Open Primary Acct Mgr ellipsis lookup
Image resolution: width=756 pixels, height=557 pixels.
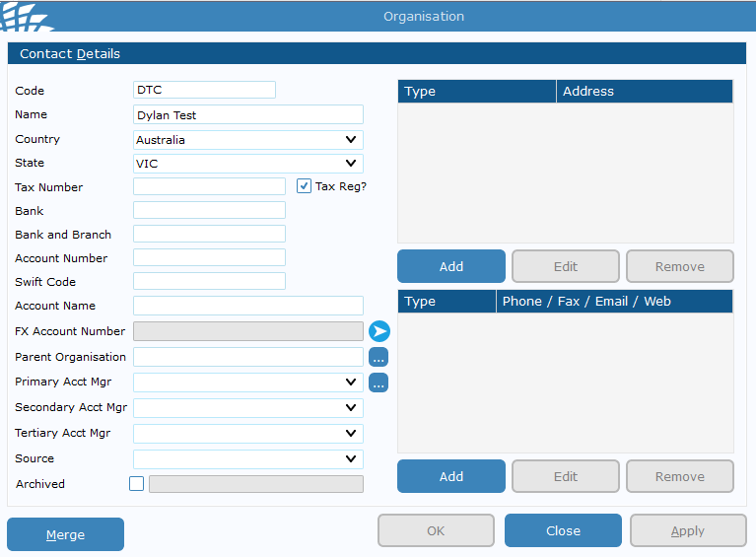(x=378, y=383)
